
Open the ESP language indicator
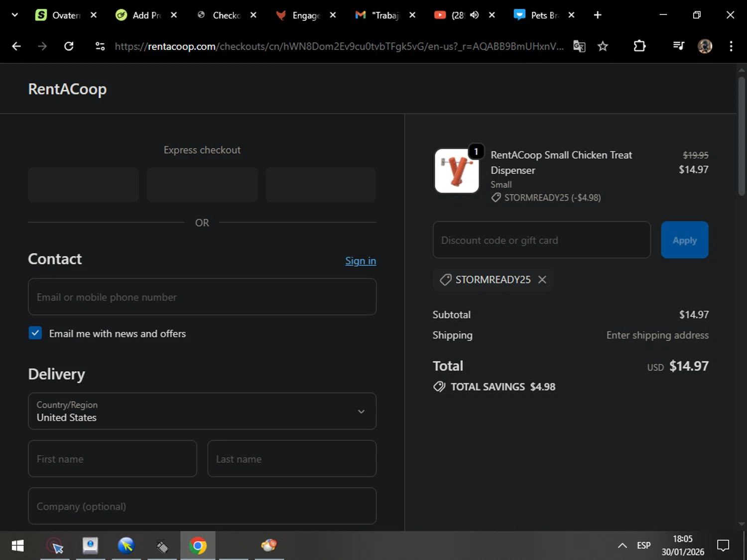(643, 546)
